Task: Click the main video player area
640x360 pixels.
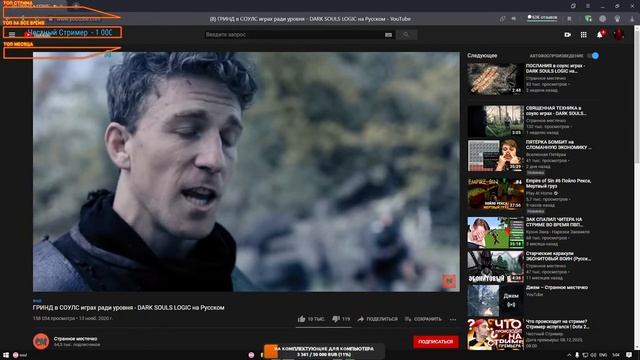Action: click(246, 171)
